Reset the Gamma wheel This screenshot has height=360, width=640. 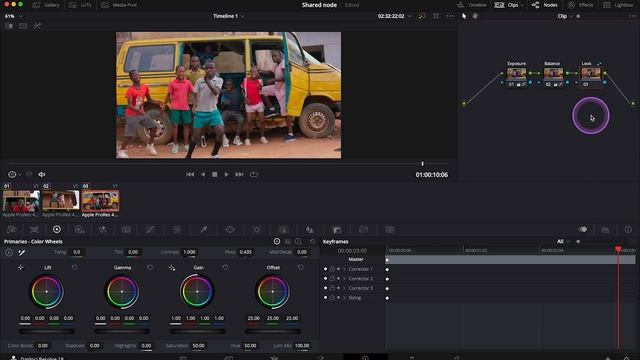coord(150,267)
